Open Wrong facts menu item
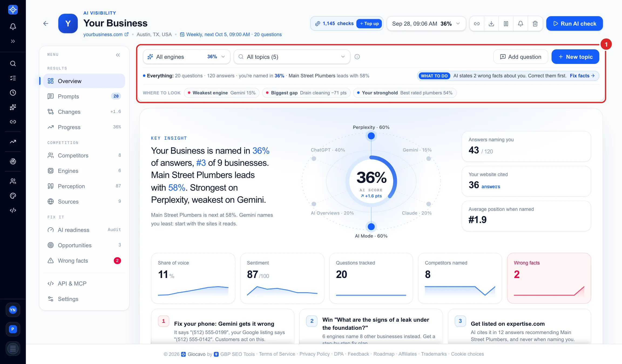The height and width of the screenshot is (364, 622). (84, 260)
